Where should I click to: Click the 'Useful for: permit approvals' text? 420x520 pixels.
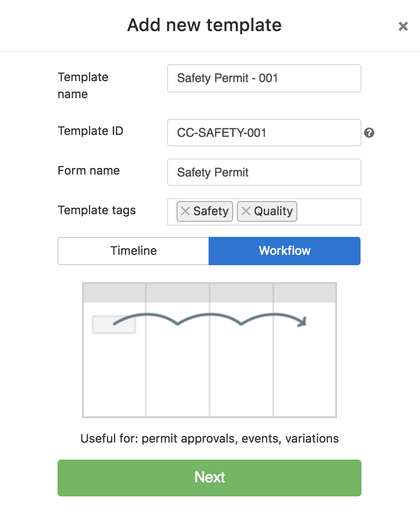(x=210, y=438)
